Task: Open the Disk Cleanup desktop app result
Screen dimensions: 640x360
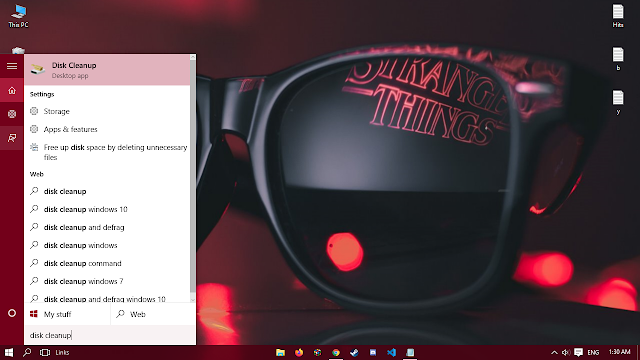Action: 107,70
